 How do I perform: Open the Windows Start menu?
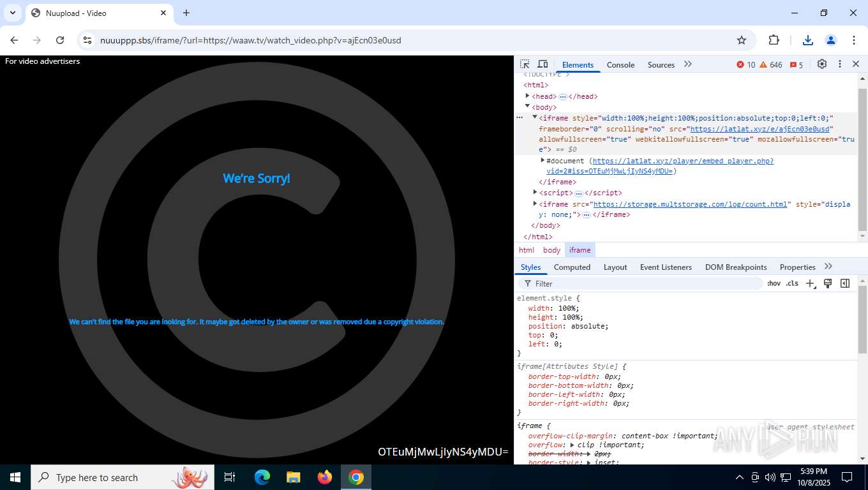pos(15,477)
